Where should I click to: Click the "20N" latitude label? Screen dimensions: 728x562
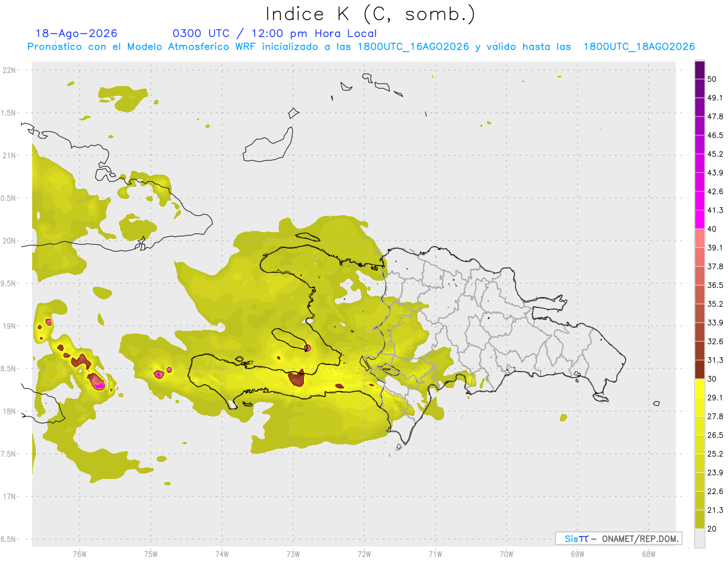coord(9,241)
